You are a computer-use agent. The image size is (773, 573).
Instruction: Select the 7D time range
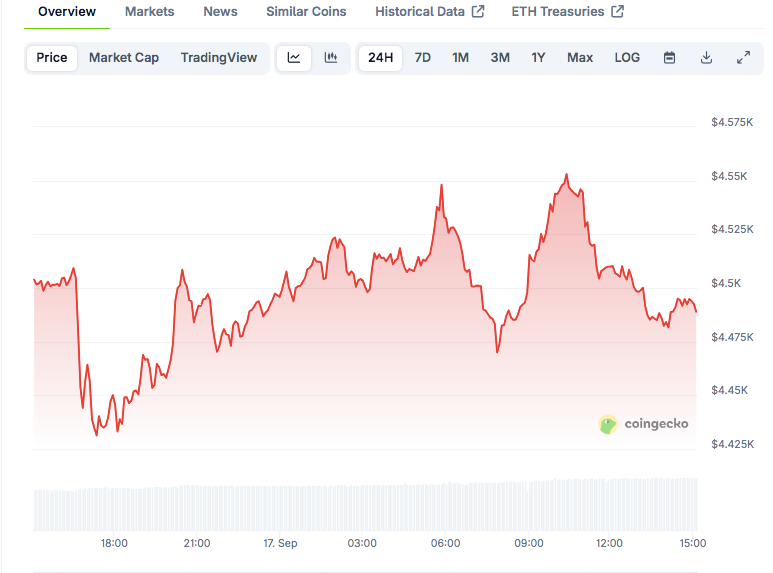(423, 58)
